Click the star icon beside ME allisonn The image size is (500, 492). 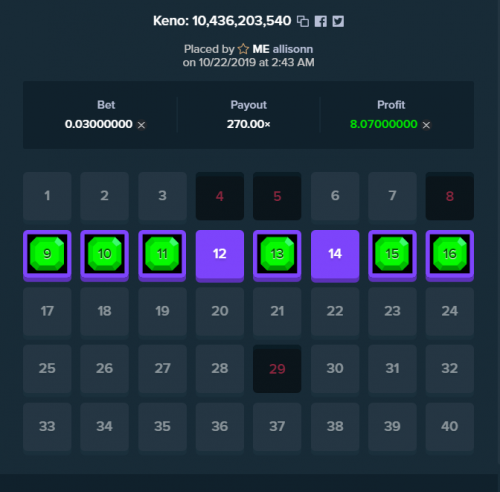pos(243,49)
